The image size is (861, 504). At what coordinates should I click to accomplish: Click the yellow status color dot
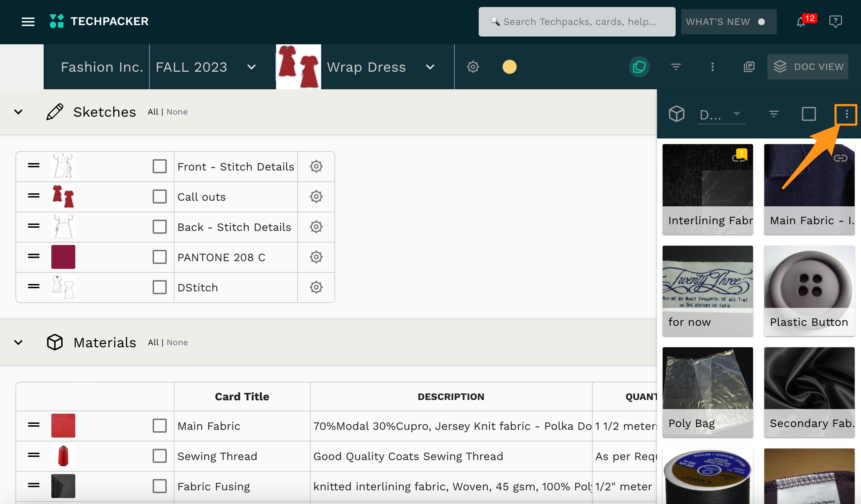point(509,67)
